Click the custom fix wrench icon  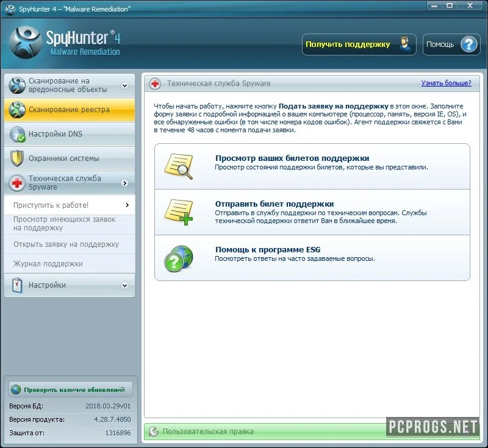pyautogui.click(x=153, y=432)
